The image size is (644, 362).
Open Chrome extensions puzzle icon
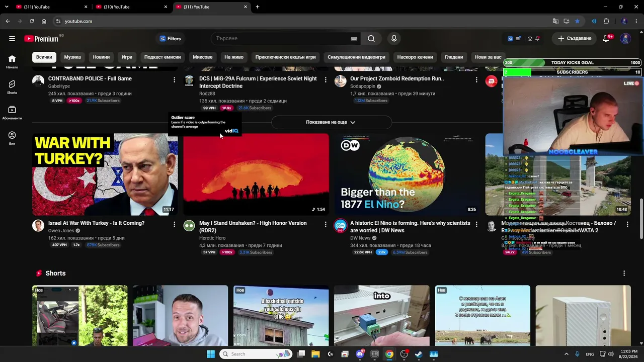coord(606,21)
